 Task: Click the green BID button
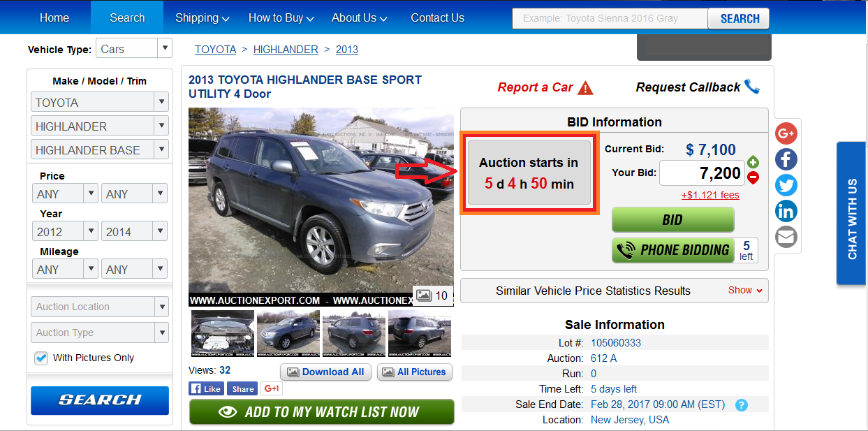point(672,220)
